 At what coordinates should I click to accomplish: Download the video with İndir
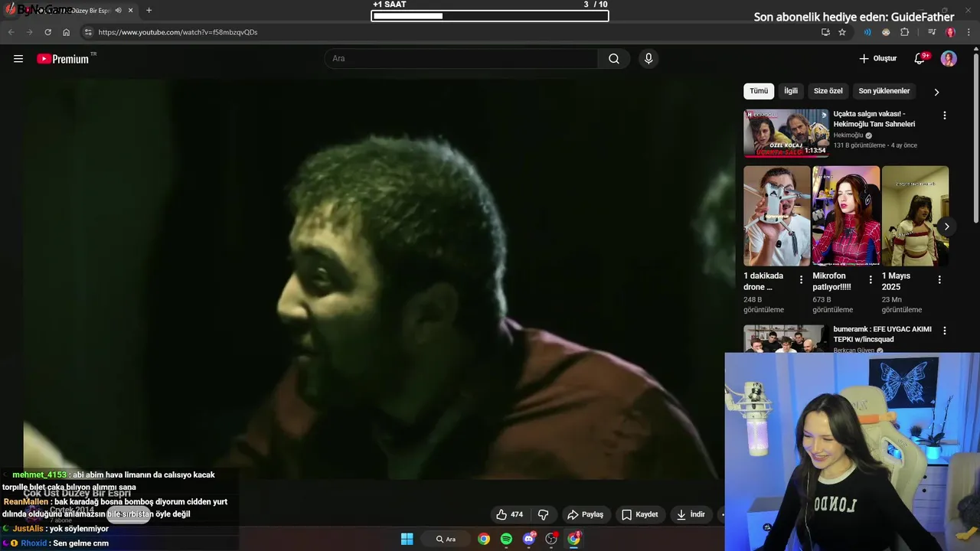(x=690, y=514)
